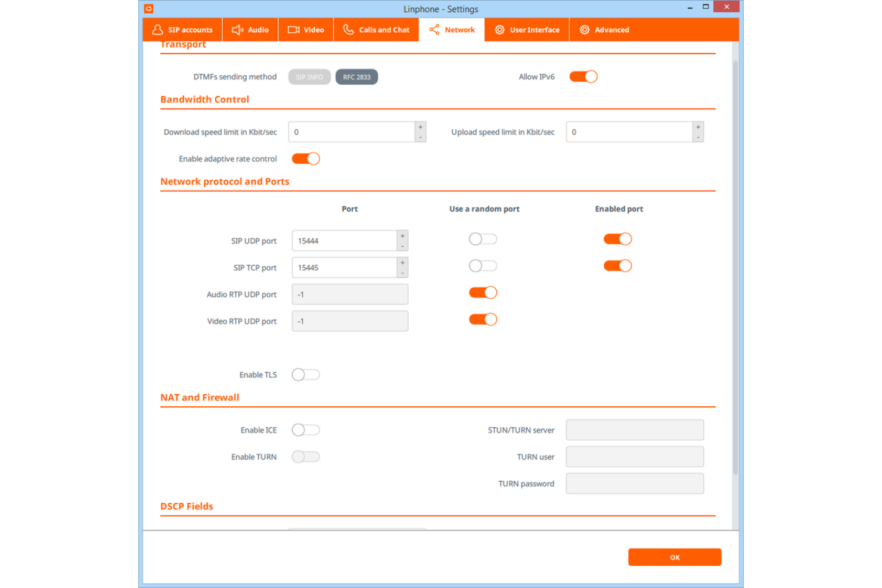This screenshot has height=588, width=882.
Task: Go to the Advanced tab
Action: [604, 30]
